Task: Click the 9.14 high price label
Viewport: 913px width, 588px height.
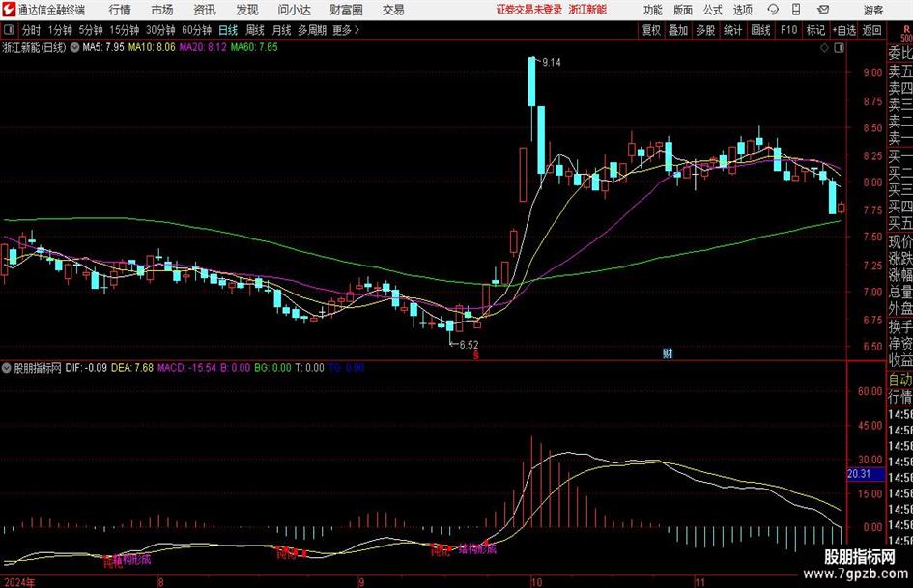Action: [x=552, y=63]
